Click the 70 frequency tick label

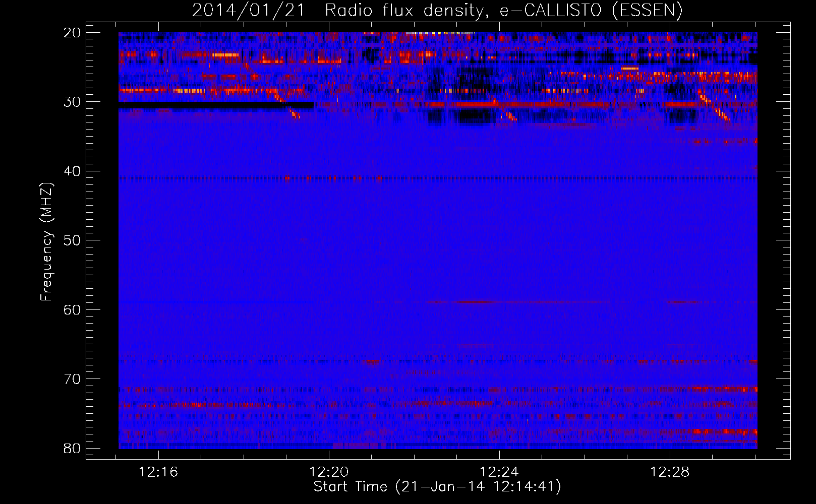(x=72, y=379)
